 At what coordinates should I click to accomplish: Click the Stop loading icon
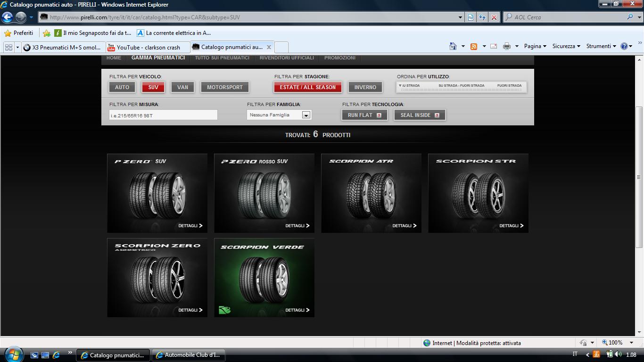494,17
